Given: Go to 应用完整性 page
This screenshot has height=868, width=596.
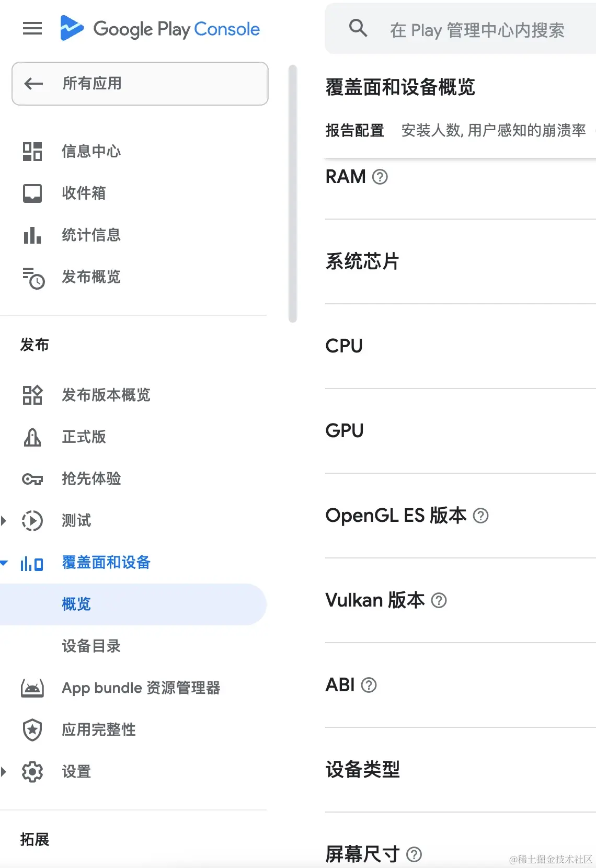Looking at the screenshot, I should [99, 729].
